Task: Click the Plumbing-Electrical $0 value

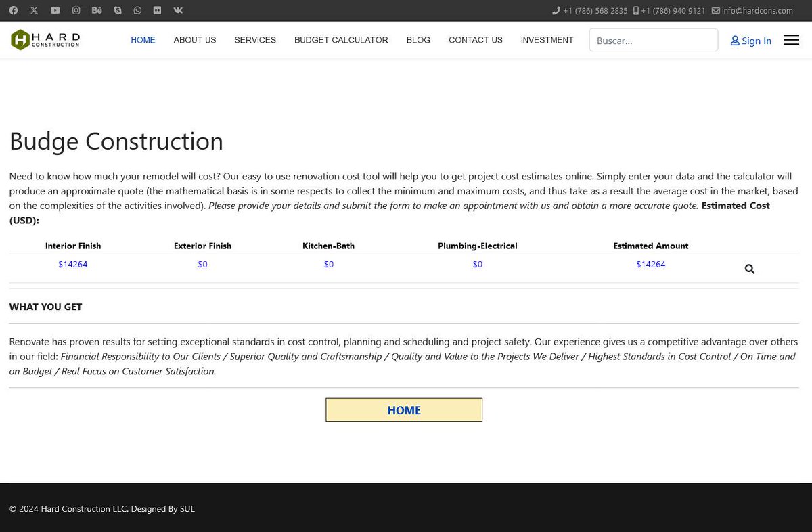Action: [478, 265]
